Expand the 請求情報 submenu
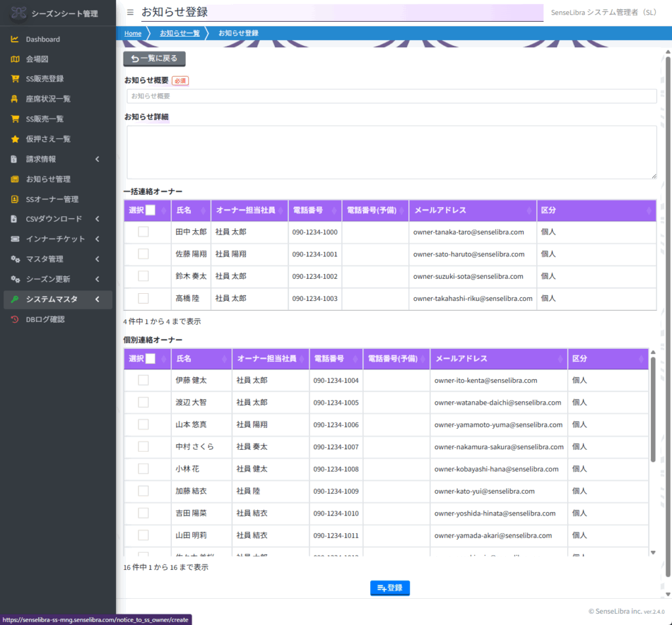 click(97, 159)
